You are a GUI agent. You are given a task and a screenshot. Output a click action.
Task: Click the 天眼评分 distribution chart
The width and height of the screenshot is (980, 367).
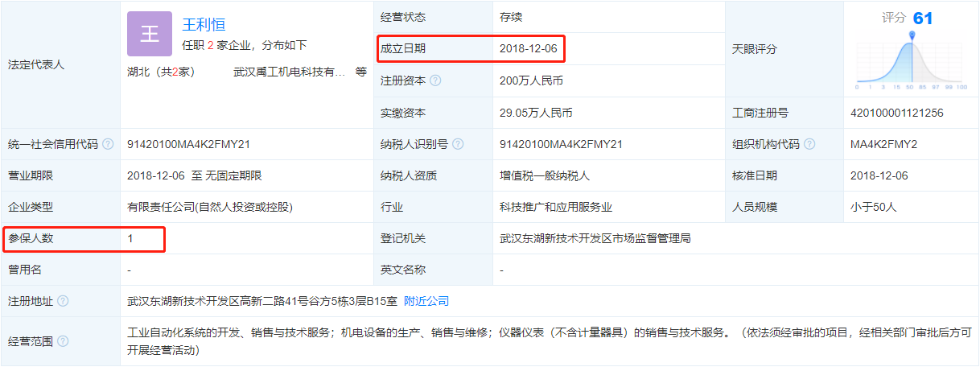point(911,60)
